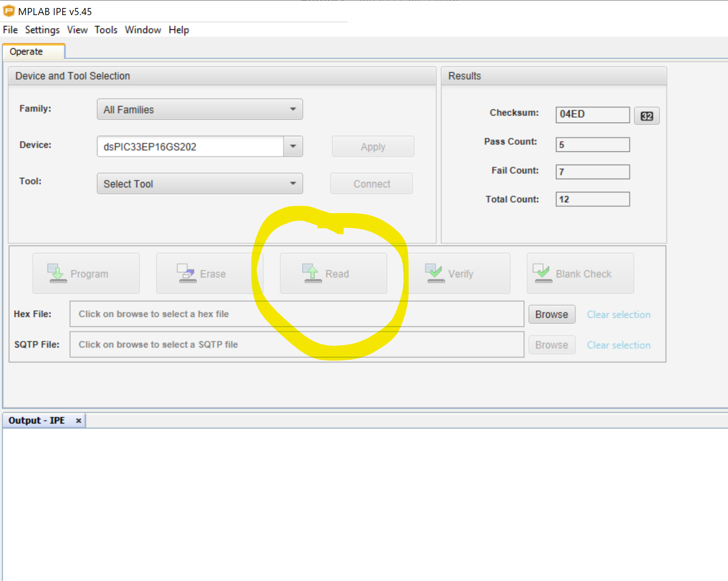Screen dimensions: 728x581
Task: Click the Checksum: label
Action: coord(514,113)
